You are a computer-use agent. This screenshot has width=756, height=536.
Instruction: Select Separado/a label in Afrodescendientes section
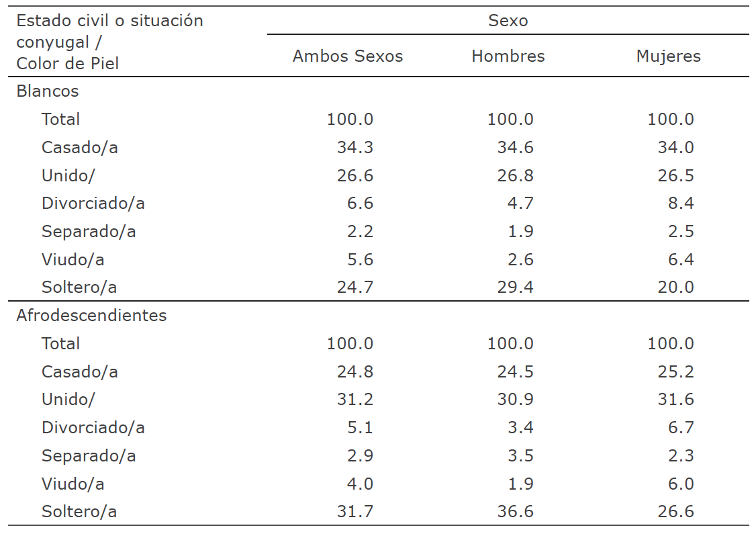pyautogui.click(x=89, y=456)
